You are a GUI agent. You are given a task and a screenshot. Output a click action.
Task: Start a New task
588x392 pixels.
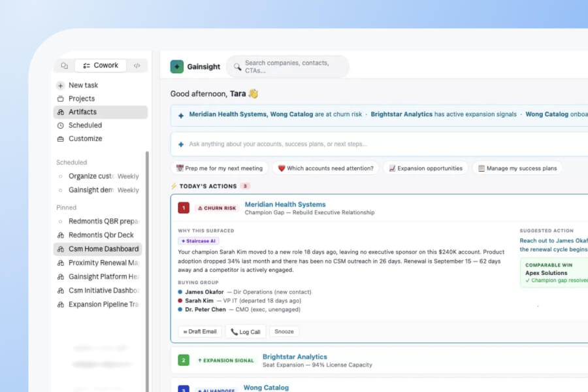(101, 85)
